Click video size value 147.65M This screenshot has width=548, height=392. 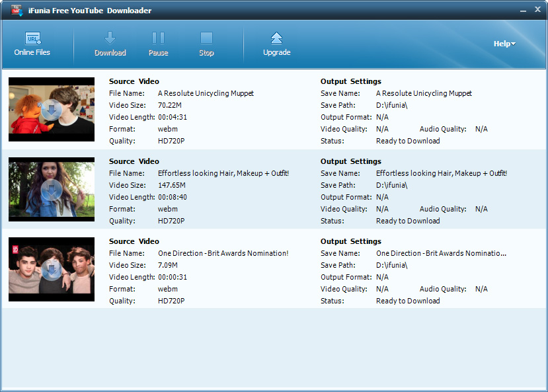(172, 185)
